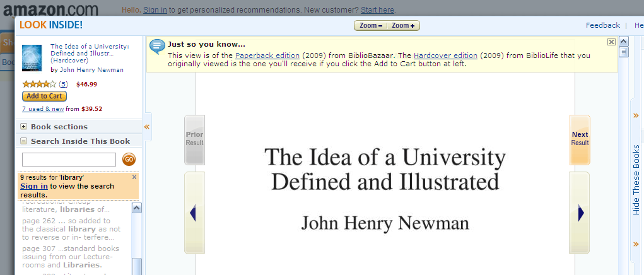Click Sign in inside search results notice
644x275 pixels.
[34, 186]
